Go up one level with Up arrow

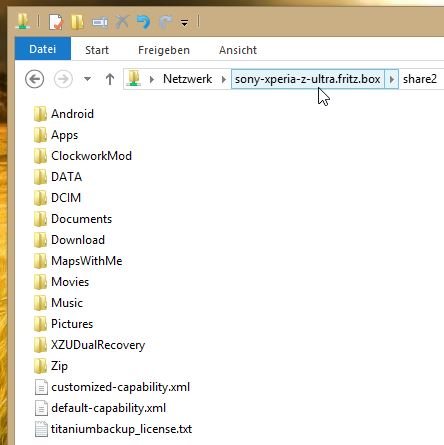coord(110,79)
